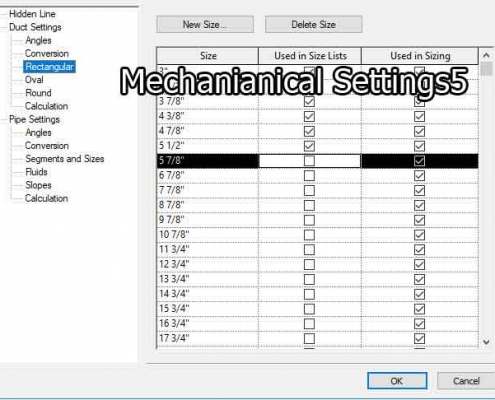Open Fluids under Pipe Settings

click(36, 172)
